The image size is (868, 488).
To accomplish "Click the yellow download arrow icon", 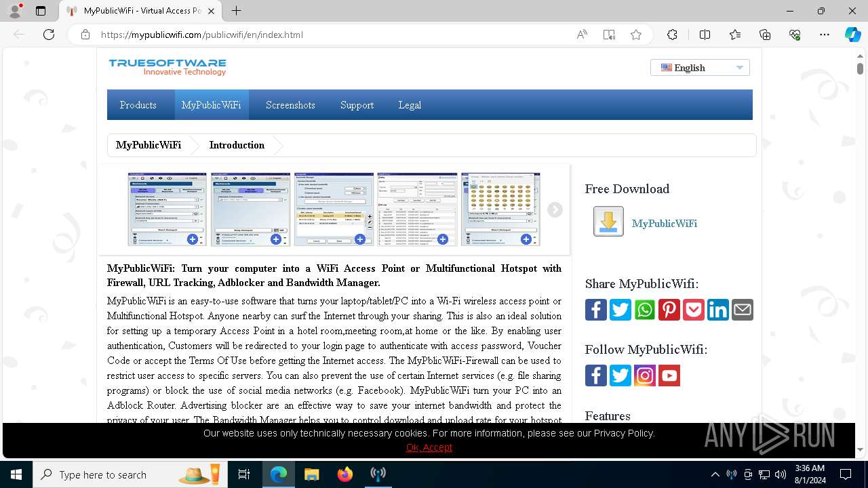I will point(608,222).
